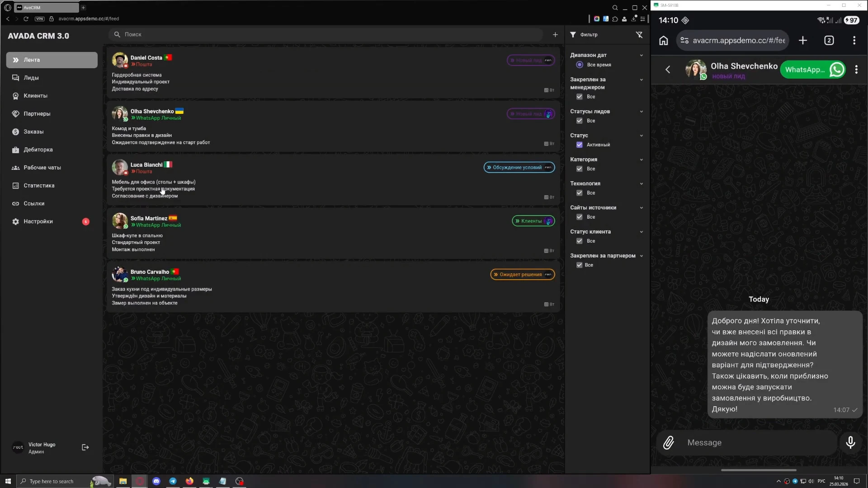Screen dimensions: 868x488
Task: Collapse the 'Диапазон дат' filter section
Action: 641,55
